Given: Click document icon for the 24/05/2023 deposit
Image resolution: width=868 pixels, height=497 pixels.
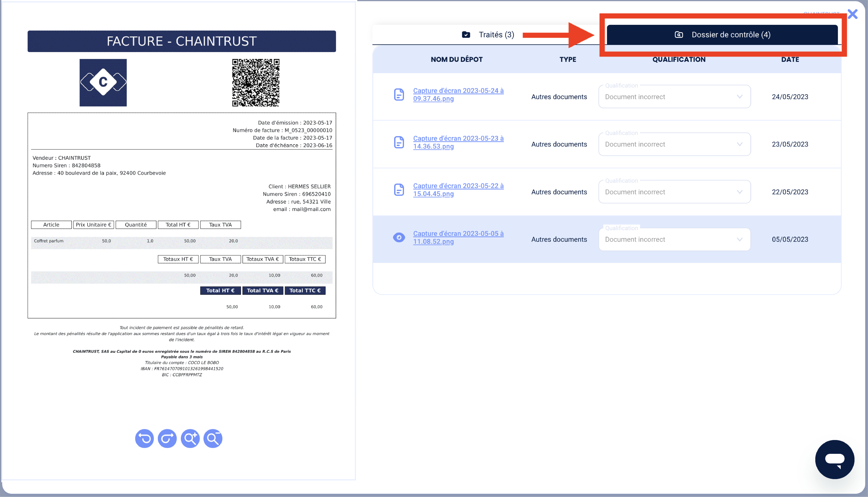Looking at the screenshot, I should pos(399,95).
